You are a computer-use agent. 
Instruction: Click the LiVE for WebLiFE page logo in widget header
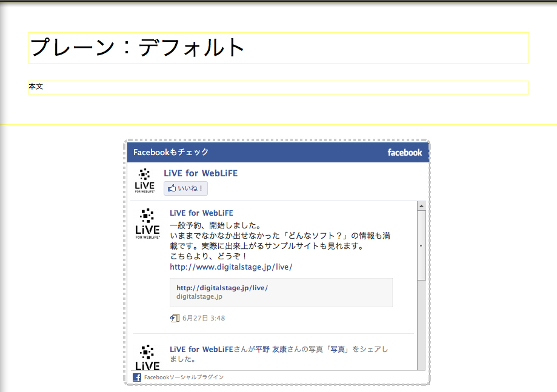145,181
